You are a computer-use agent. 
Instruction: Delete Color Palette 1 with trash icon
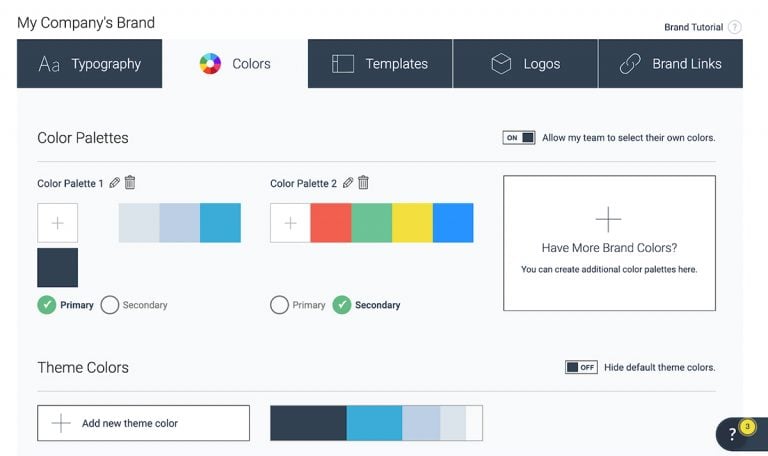coord(130,182)
